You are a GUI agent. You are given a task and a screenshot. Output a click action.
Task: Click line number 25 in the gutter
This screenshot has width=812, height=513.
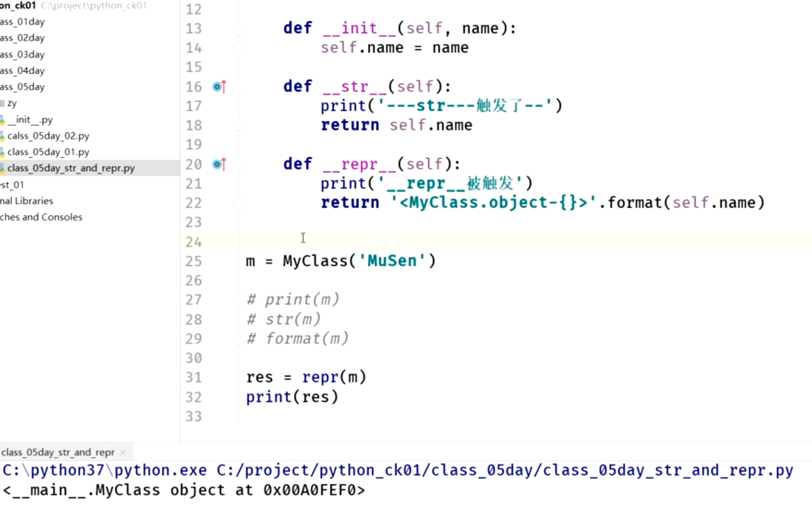pyautogui.click(x=193, y=261)
